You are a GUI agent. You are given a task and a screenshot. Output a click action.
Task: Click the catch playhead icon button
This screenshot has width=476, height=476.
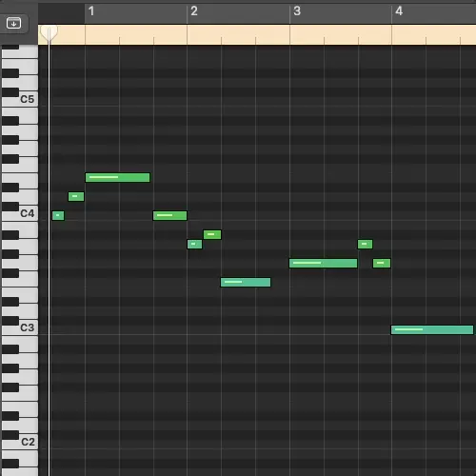(x=13, y=23)
